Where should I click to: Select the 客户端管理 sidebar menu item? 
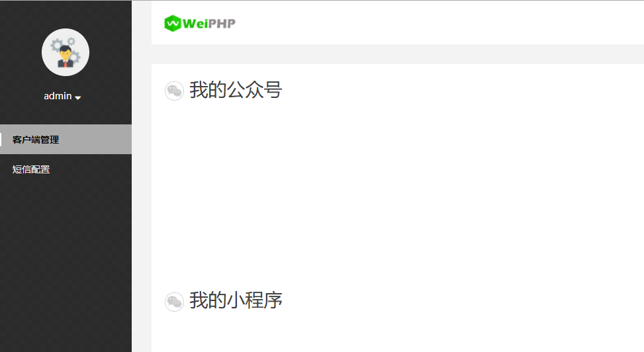coord(66,140)
